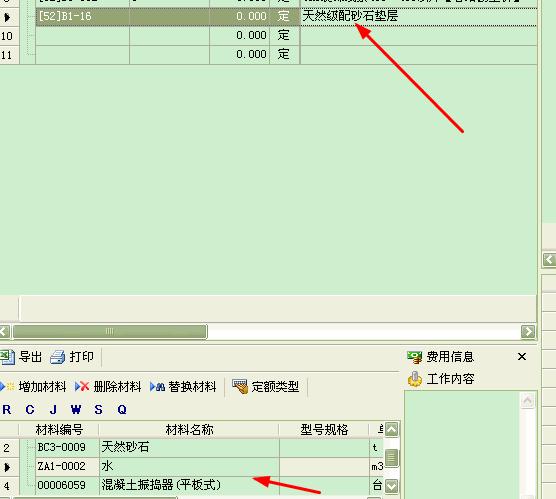
Task: Show the 工作内容 work content panel
Action: click(x=441, y=379)
